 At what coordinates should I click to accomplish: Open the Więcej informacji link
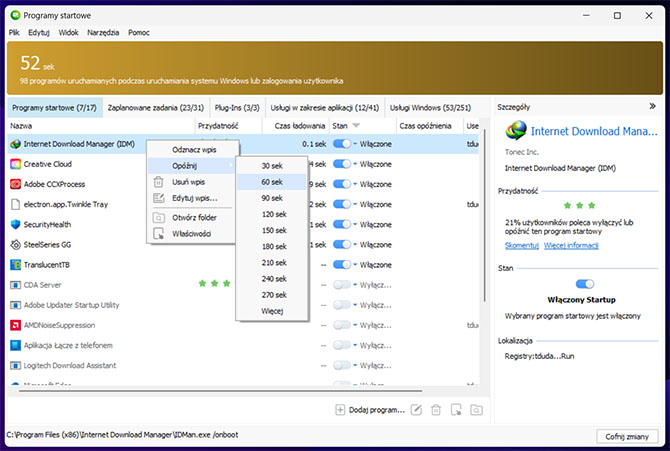click(571, 245)
